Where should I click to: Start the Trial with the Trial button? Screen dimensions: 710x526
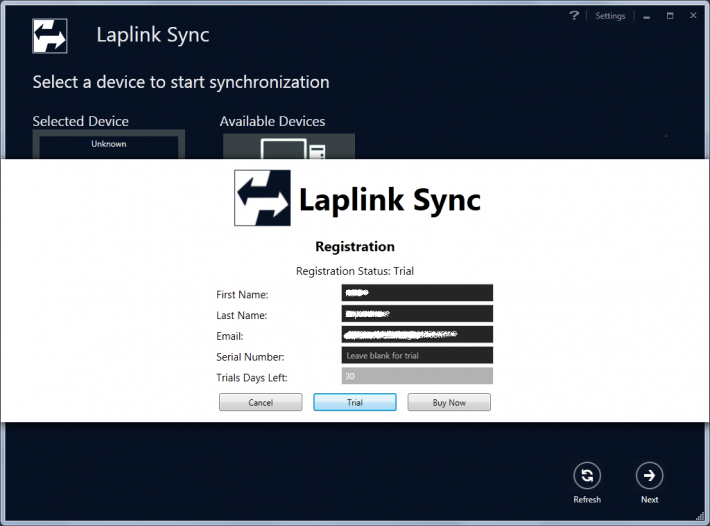(x=355, y=402)
